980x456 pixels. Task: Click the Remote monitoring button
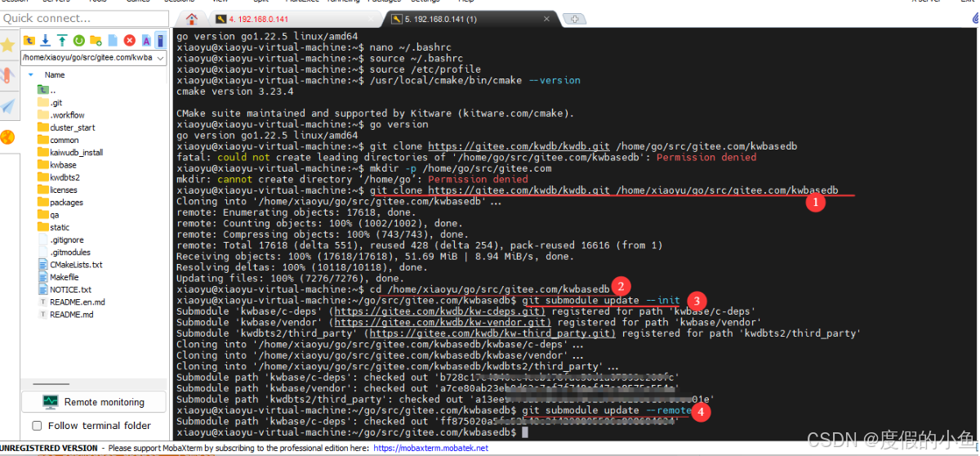(x=94, y=402)
